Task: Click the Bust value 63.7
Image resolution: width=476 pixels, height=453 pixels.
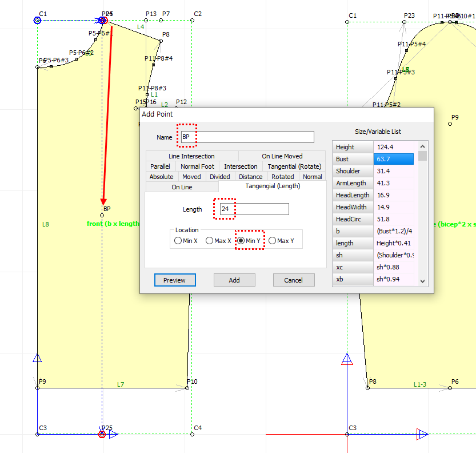Action: (393, 159)
